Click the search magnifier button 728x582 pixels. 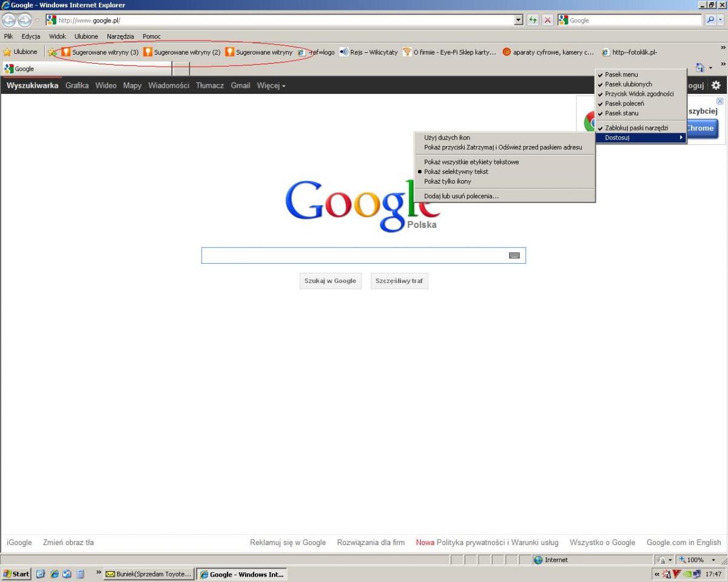point(710,20)
